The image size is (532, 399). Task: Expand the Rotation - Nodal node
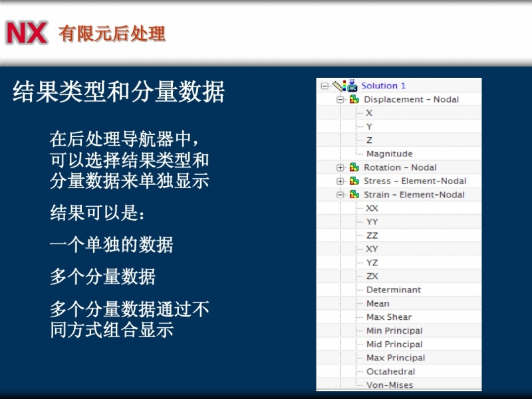click(x=340, y=168)
